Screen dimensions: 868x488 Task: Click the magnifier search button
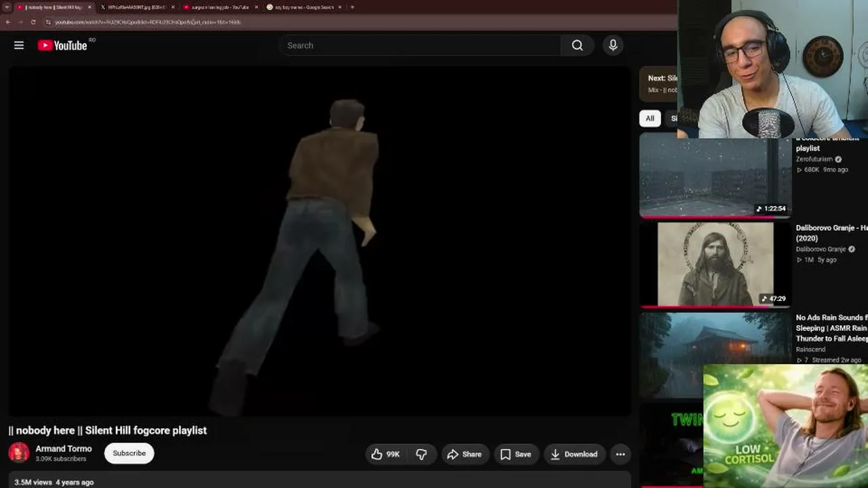point(577,45)
